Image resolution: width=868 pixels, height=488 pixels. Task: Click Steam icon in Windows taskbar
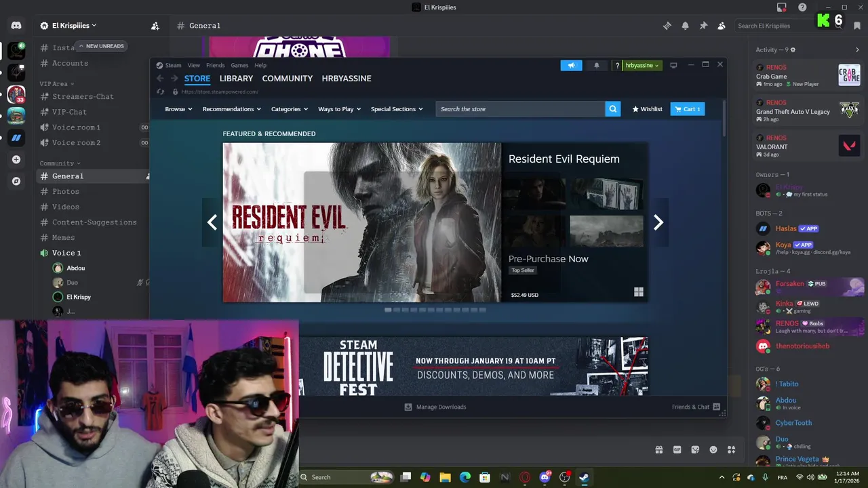(584, 477)
